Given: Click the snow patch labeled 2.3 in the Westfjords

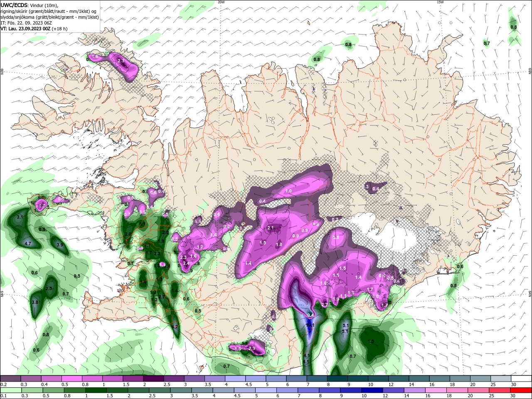Looking at the screenshot, I should pyautogui.click(x=121, y=61).
